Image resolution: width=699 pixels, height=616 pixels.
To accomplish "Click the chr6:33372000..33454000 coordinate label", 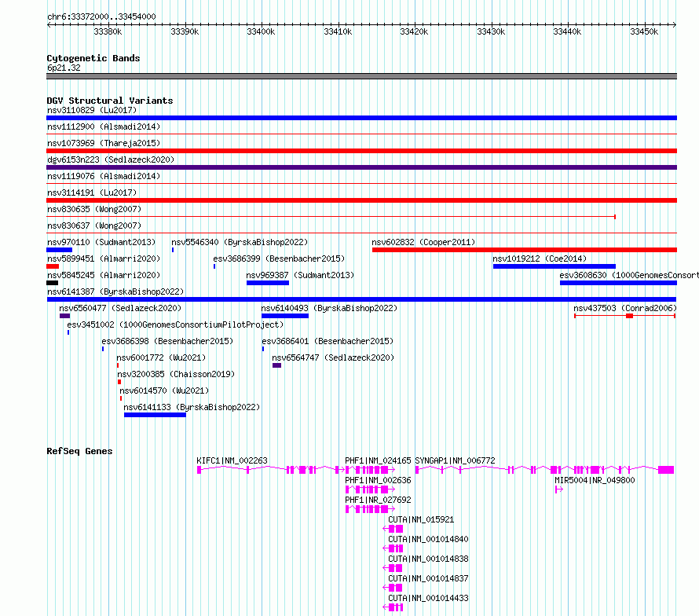I will click(101, 17).
